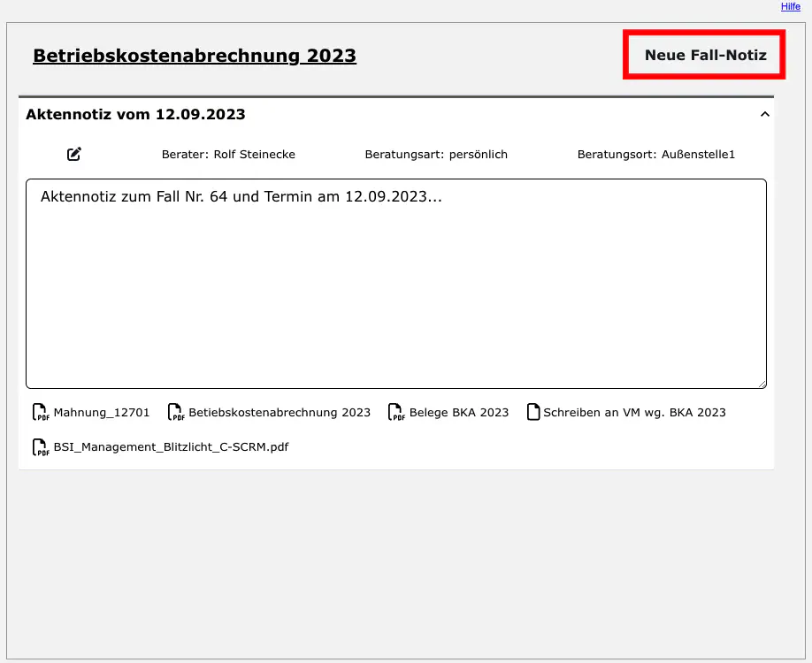Collapse the Aktennotiz section with the chevron

(x=765, y=114)
